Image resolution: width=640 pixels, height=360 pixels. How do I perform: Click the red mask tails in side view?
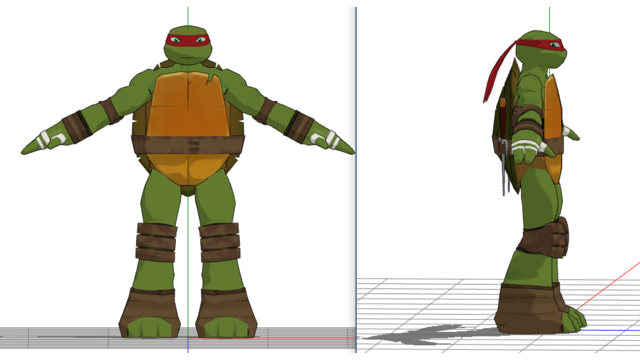tap(498, 71)
